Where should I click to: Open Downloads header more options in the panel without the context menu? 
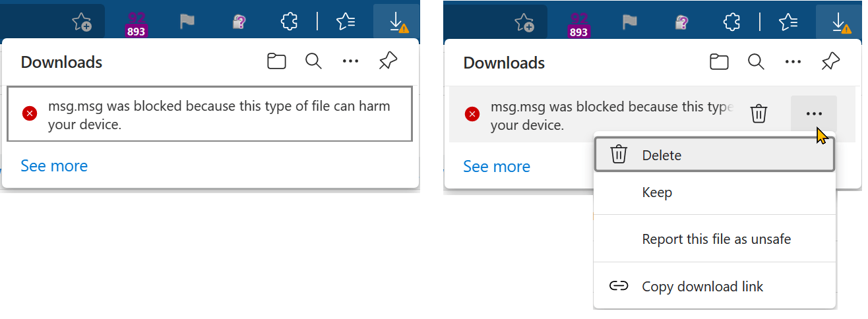[350, 62]
